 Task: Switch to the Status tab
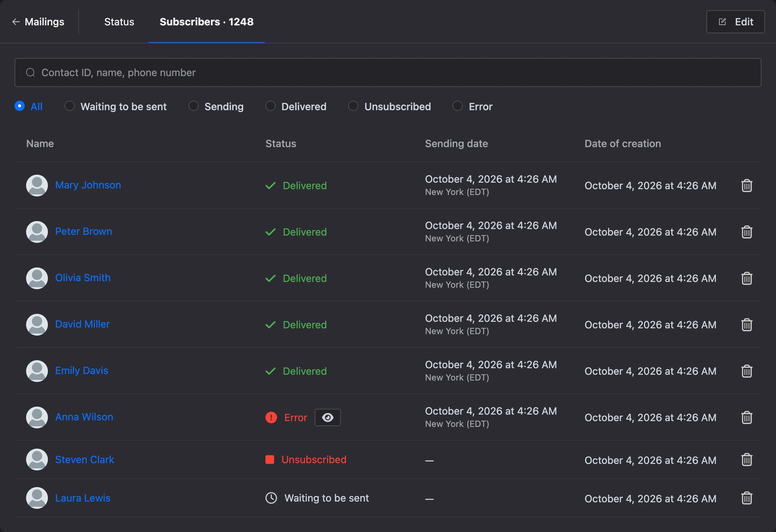(x=119, y=22)
